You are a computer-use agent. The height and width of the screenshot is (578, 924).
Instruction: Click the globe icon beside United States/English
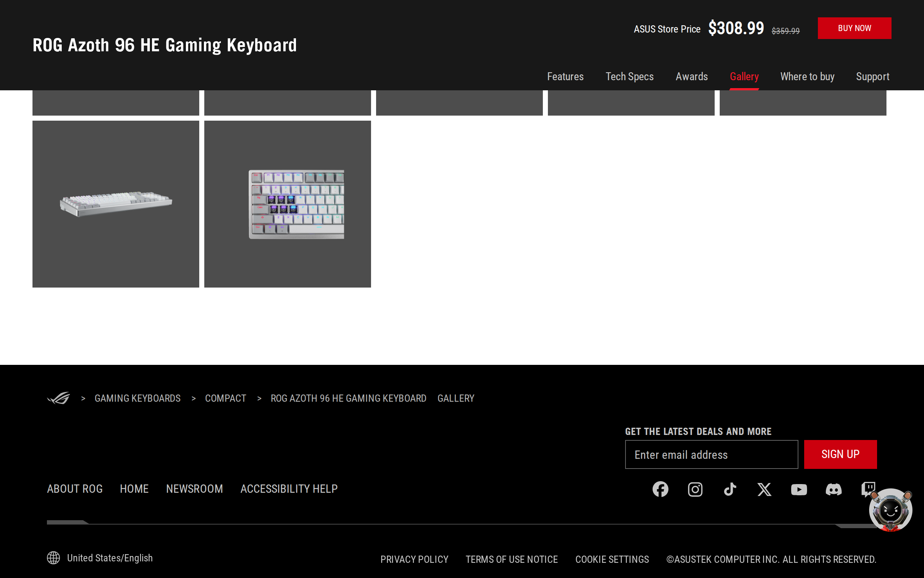click(53, 558)
